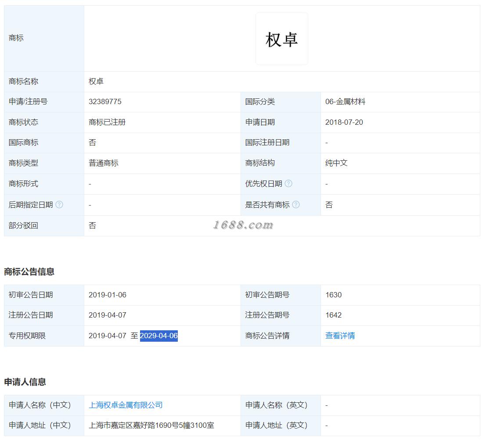Click the 初审公告期号 label cell
486x448 pixels.
pyautogui.click(x=281, y=295)
